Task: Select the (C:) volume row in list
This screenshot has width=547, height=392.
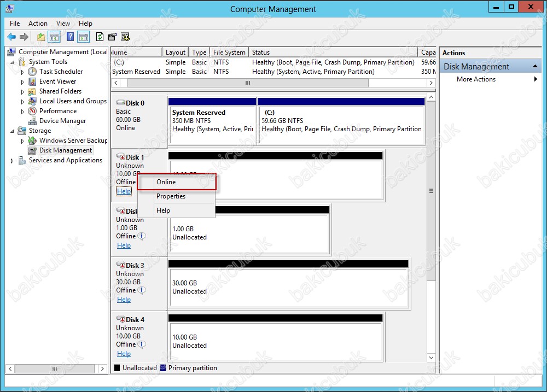Action: pos(273,62)
